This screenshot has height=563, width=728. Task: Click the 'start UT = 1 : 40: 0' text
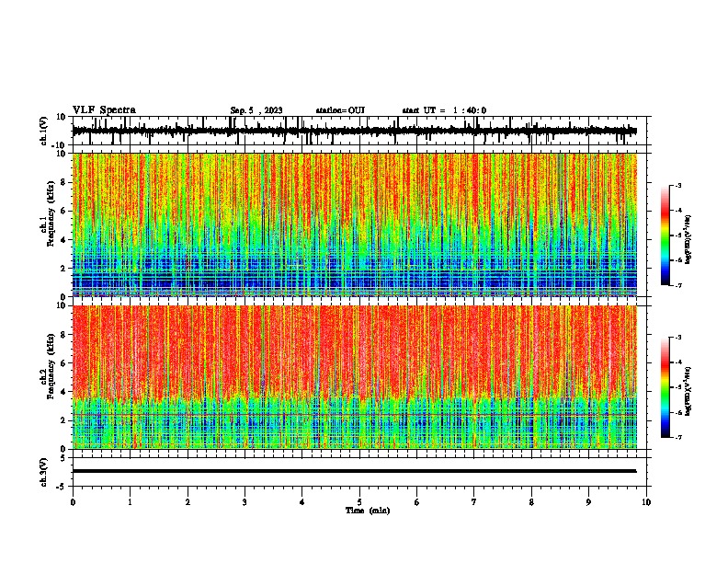click(444, 110)
